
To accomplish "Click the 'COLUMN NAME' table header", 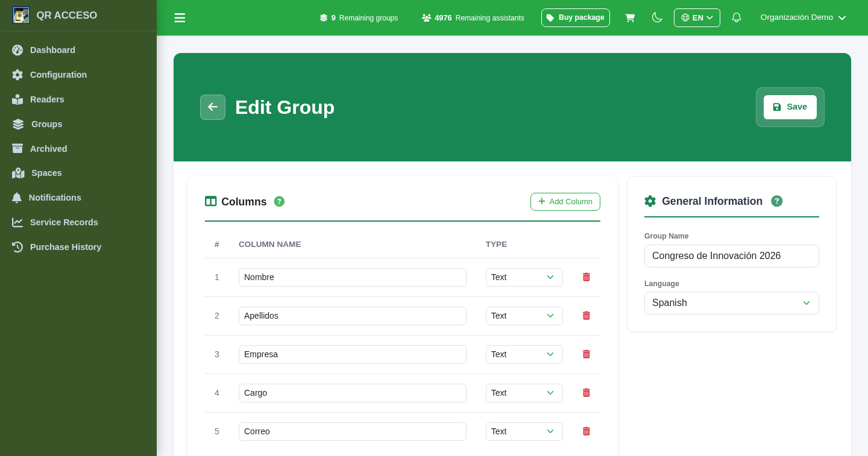I will [270, 244].
